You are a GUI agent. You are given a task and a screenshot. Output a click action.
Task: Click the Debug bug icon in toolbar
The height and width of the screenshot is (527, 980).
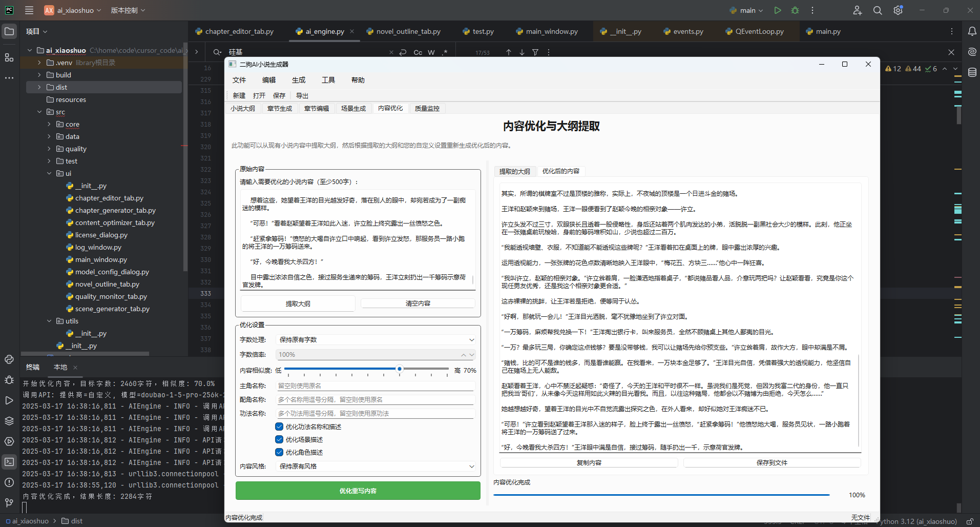pos(795,10)
